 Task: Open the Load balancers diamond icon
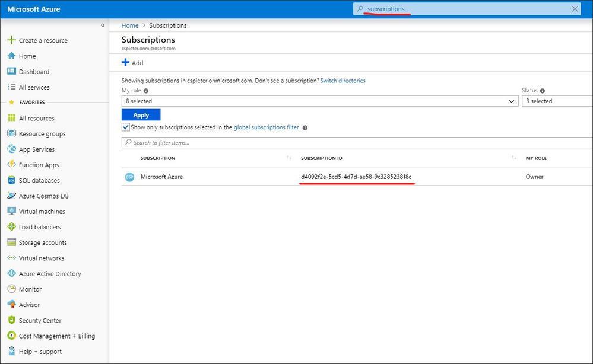pyautogui.click(x=12, y=226)
